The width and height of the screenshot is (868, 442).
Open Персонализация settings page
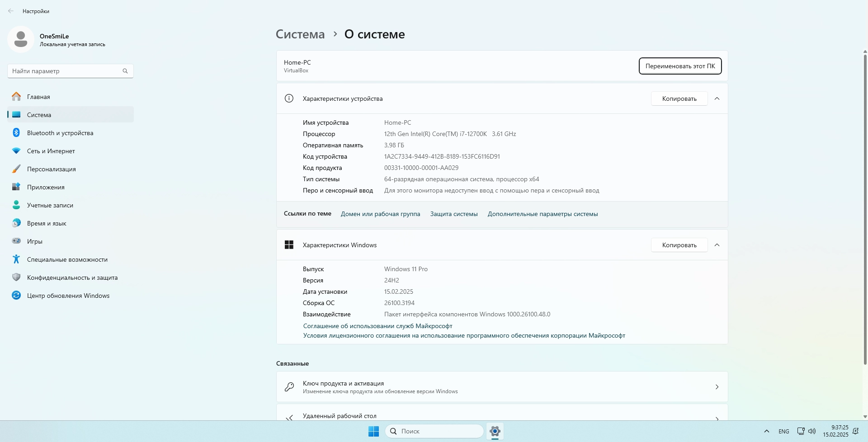(71, 169)
